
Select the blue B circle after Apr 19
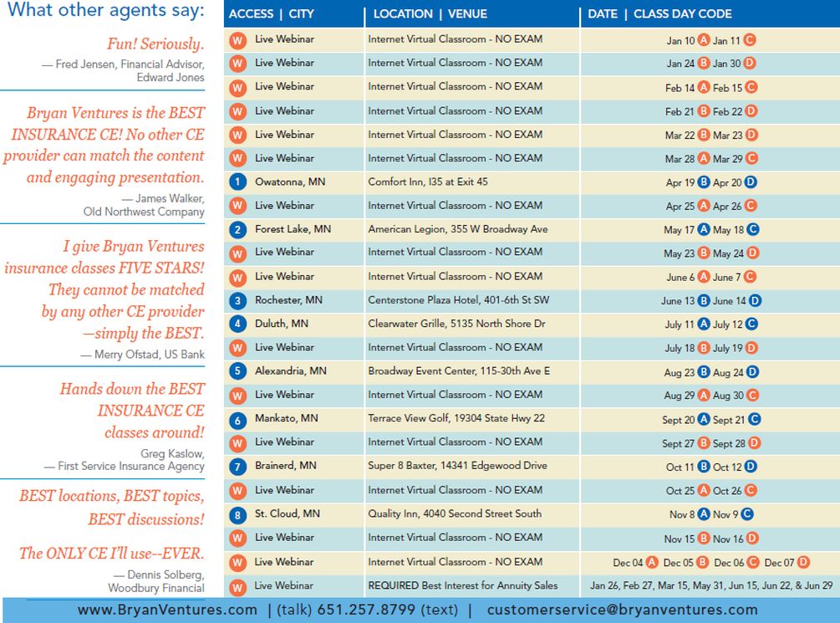pos(704,182)
